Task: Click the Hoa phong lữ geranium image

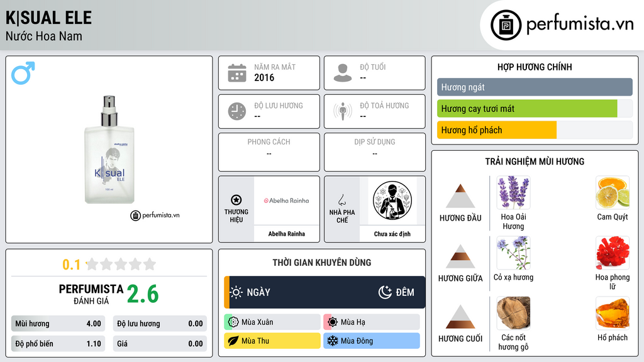Action: pyautogui.click(x=613, y=253)
